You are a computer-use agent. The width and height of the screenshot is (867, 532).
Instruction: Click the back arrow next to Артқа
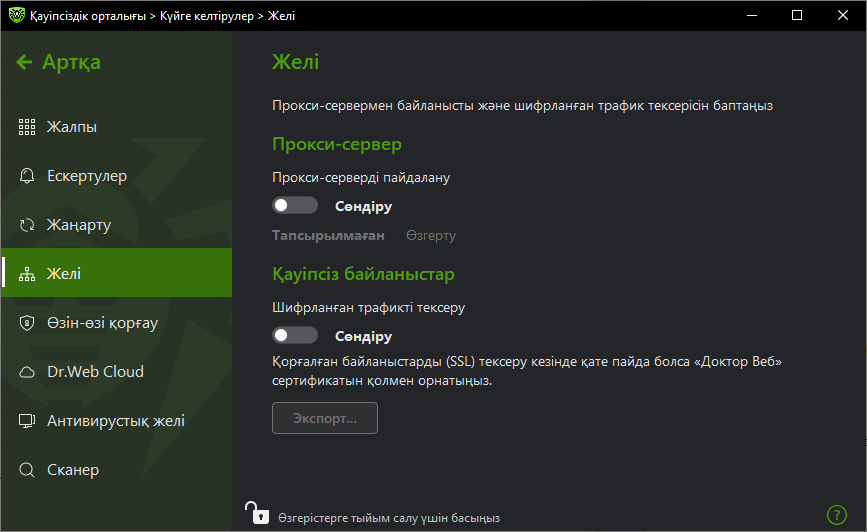[24, 63]
